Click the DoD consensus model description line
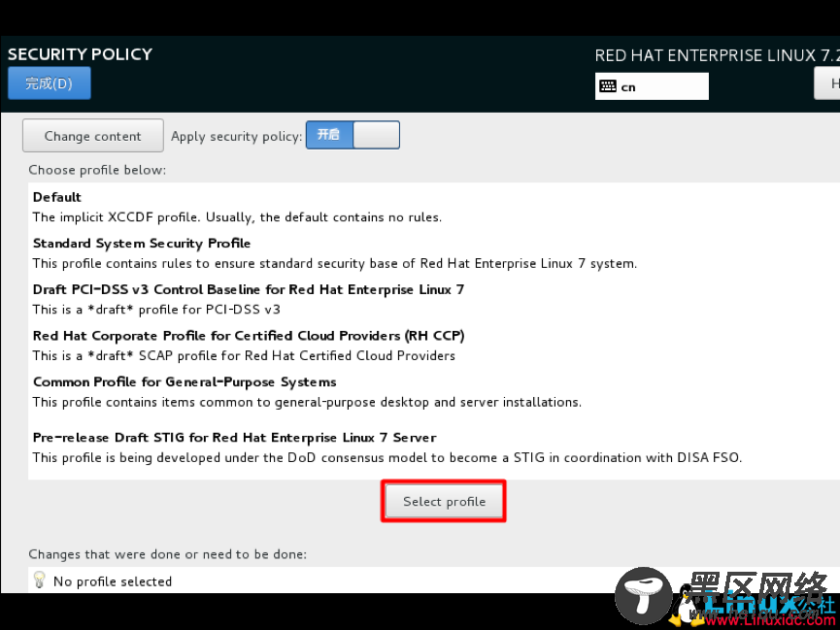The height and width of the screenshot is (630, 840). coord(387,458)
